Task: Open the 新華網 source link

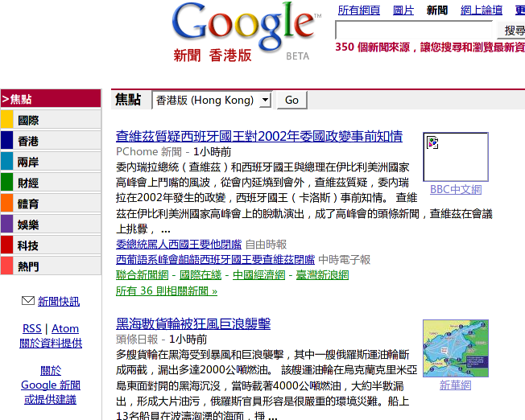Action: (x=456, y=385)
